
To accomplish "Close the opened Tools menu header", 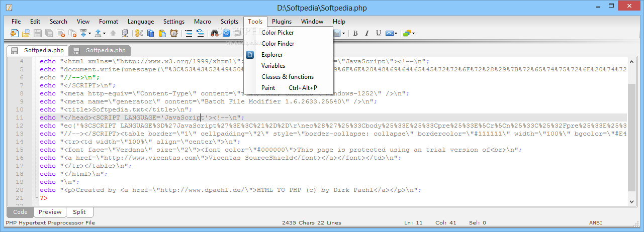I will 255,22.
